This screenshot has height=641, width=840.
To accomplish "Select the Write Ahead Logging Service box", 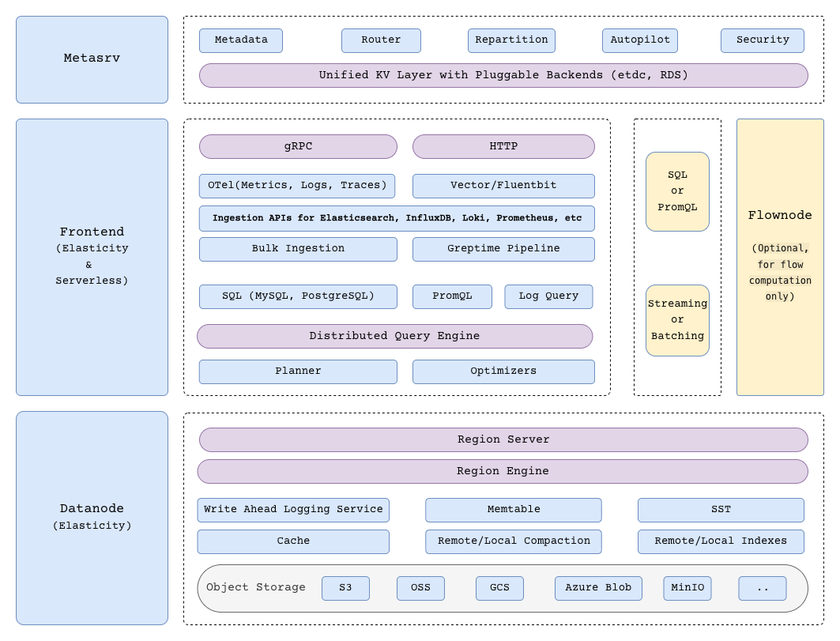I will [x=293, y=510].
